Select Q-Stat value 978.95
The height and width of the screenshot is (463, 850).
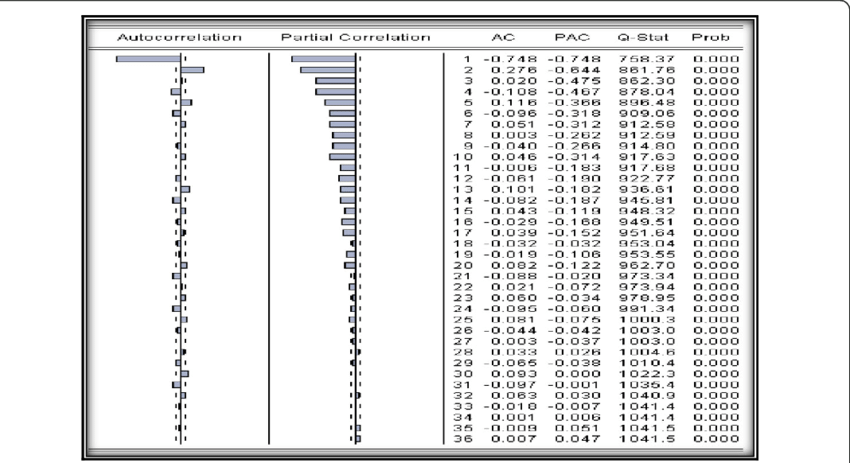pyautogui.click(x=647, y=298)
